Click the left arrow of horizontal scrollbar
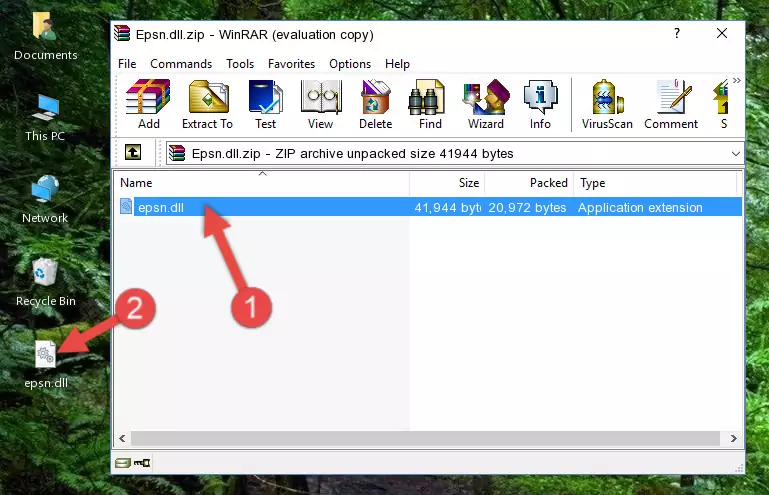The image size is (769, 495). (x=123, y=438)
